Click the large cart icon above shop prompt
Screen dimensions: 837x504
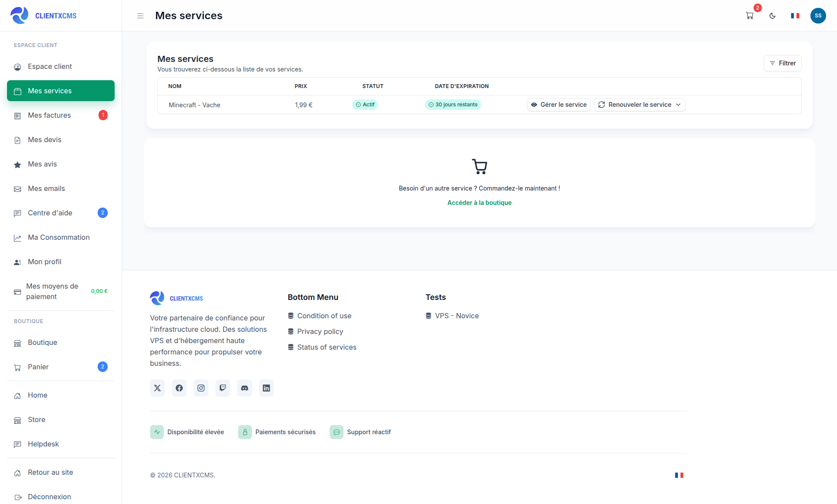tap(480, 167)
